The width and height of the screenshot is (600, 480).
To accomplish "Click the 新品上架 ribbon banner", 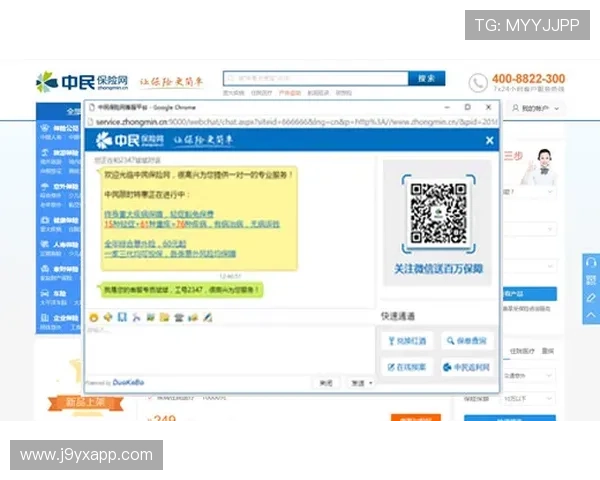I will [x=85, y=402].
